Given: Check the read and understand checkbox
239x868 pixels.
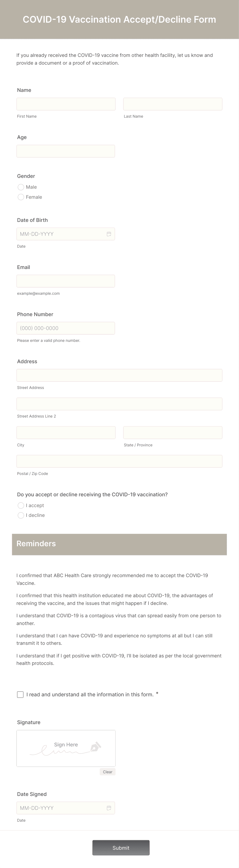Looking at the screenshot, I should coord(20,695).
